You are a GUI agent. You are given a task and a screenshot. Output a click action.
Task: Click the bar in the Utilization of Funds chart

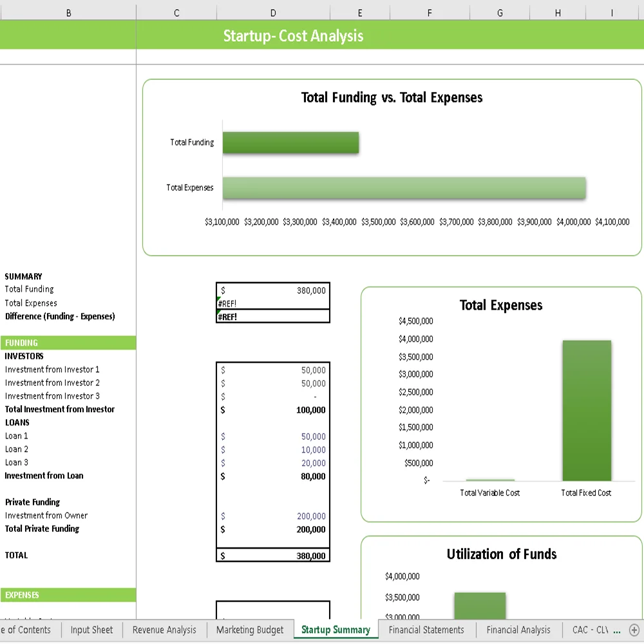[480, 605]
